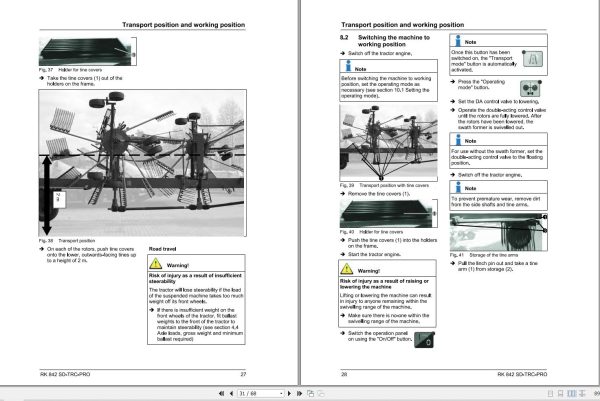Select continuous facing layout icon
Image resolution: width=600 pixels, height=401 pixels.
point(582,393)
